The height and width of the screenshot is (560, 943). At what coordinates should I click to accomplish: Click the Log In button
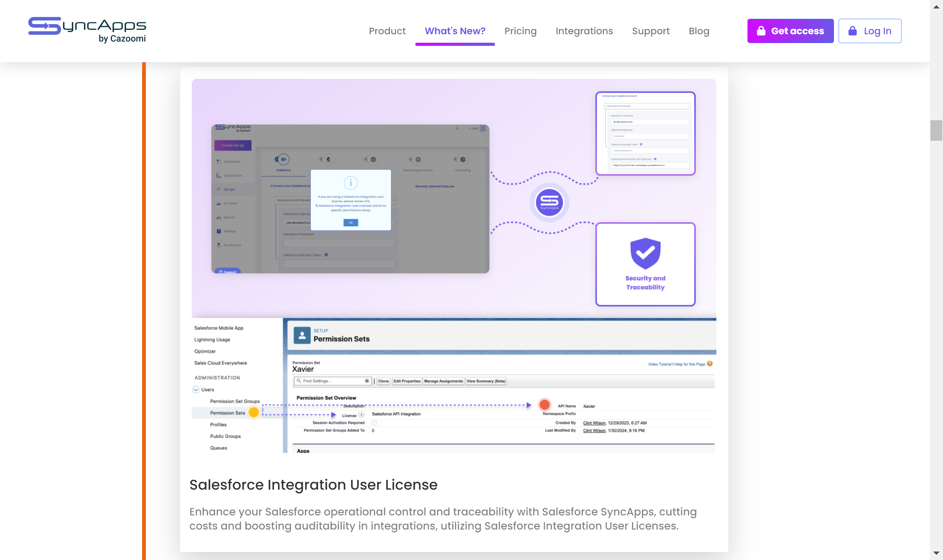point(870,31)
